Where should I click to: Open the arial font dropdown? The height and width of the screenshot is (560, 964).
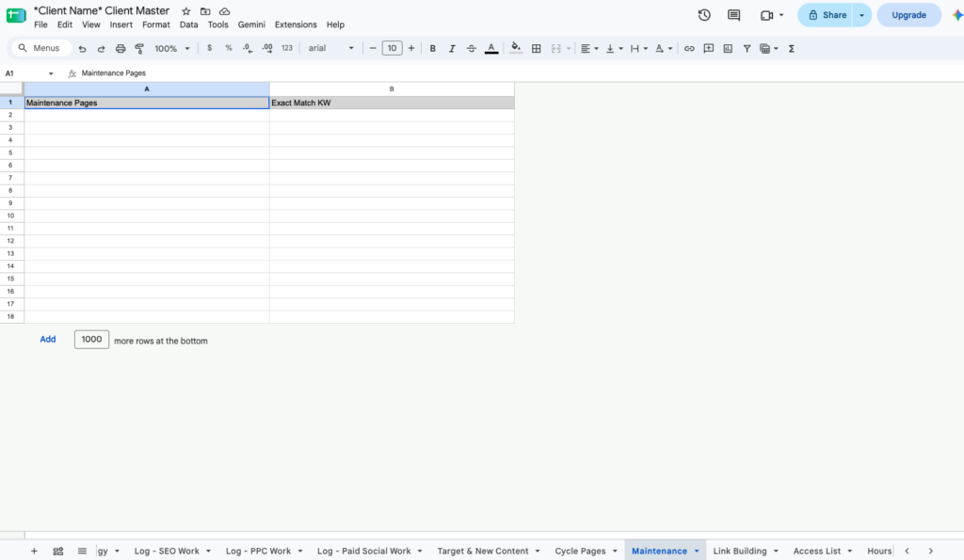click(330, 48)
